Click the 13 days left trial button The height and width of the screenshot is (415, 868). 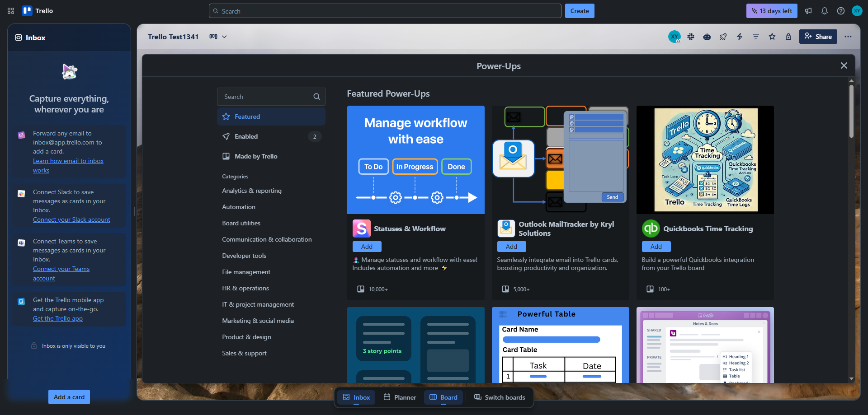(x=772, y=11)
